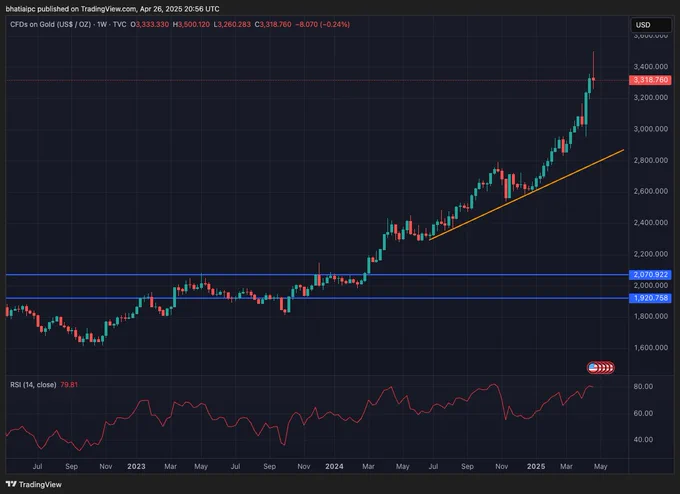Click the RSI 40.00 scale label
This screenshot has height=494, width=680.
tap(643, 439)
